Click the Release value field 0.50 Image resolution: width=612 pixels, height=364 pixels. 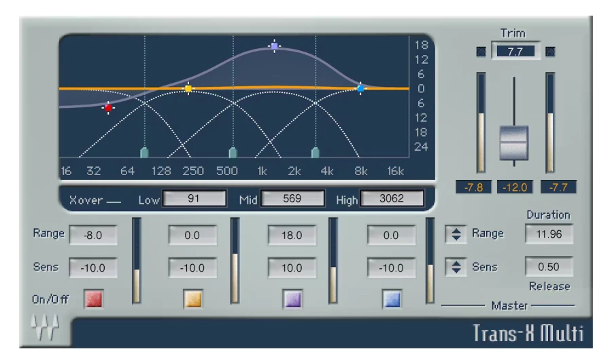pyautogui.click(x=549, y=267)
